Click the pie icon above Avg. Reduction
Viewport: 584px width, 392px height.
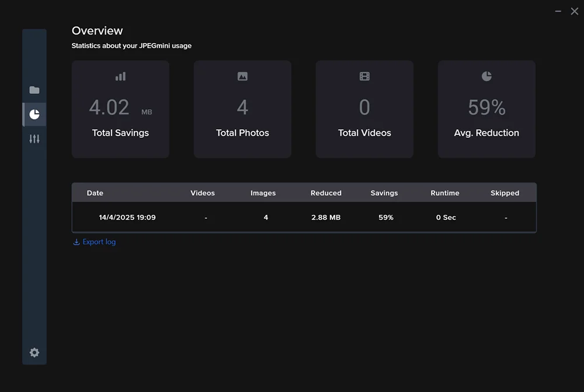486,77
